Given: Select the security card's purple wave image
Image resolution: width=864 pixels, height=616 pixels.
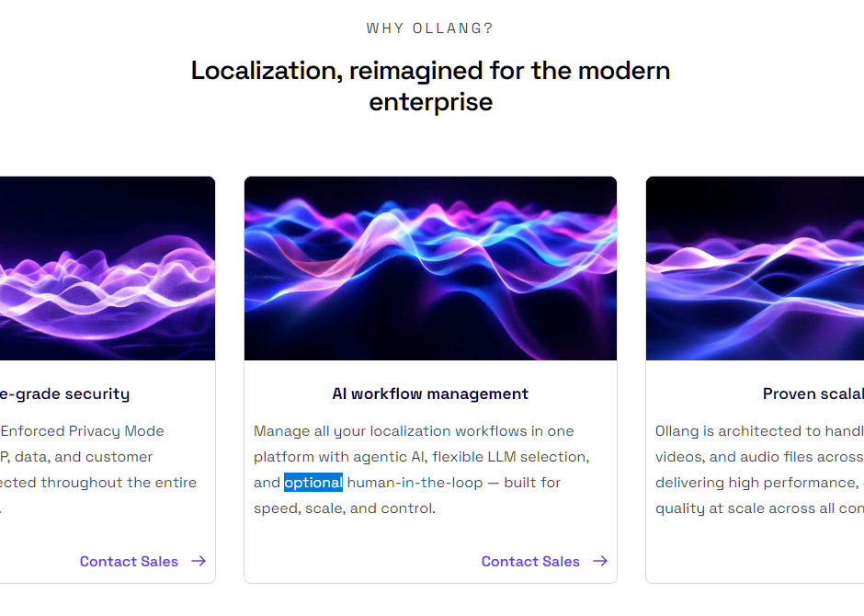Looking at the screenshot, I should 107,268.
